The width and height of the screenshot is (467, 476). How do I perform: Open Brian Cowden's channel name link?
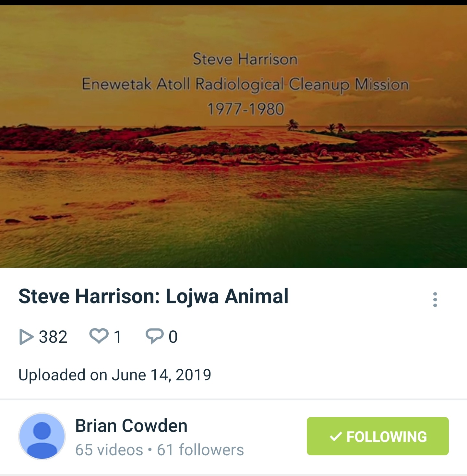tap(131, 426)
